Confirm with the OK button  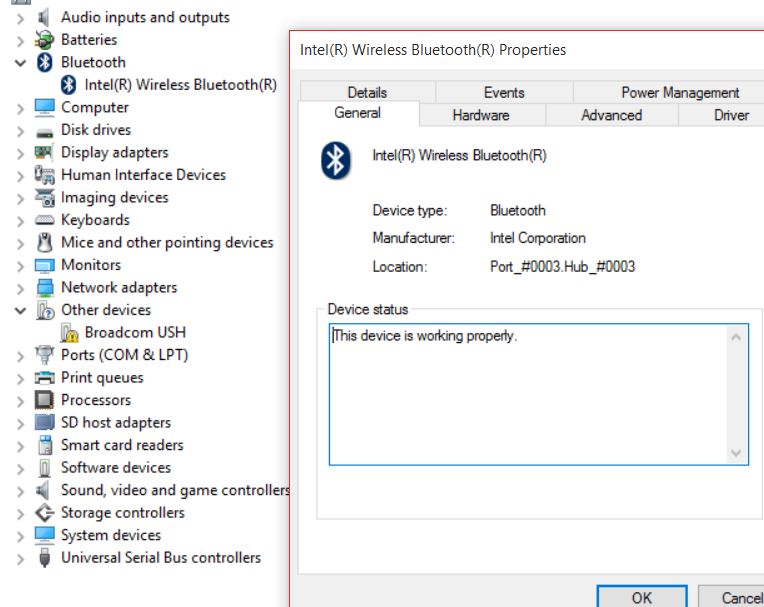coord(642,597)
